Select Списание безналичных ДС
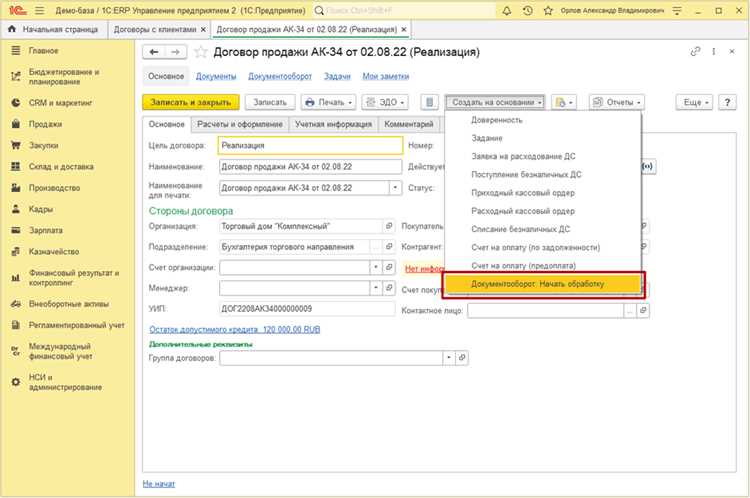 coord(544,229)
